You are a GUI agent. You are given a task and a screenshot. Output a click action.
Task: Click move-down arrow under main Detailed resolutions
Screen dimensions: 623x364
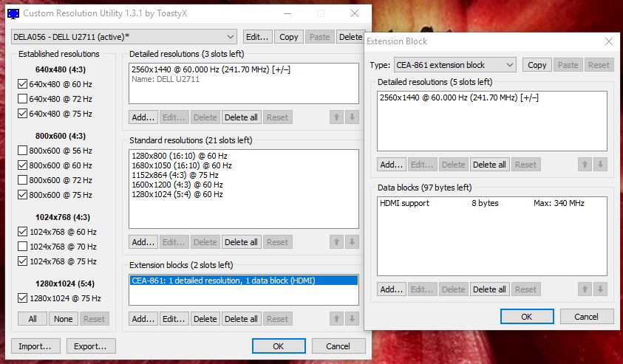click(x=352, y=117)
